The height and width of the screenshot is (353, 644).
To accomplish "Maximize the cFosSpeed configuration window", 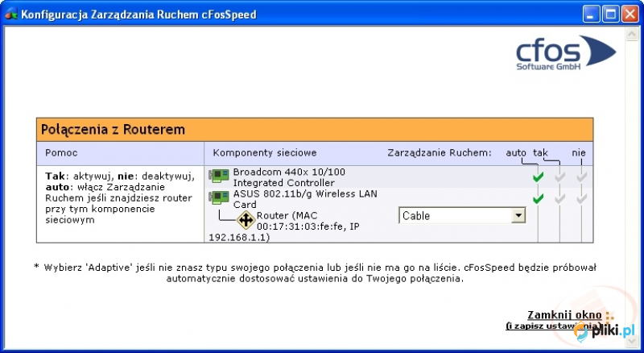I will tap(610, 14).
